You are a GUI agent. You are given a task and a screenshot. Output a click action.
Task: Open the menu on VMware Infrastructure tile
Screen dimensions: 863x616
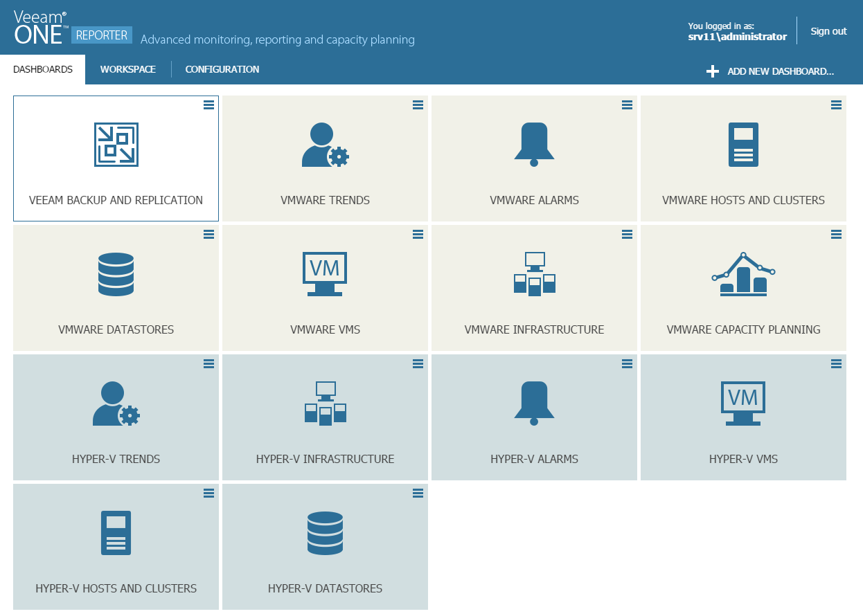[x=627, y=234]
